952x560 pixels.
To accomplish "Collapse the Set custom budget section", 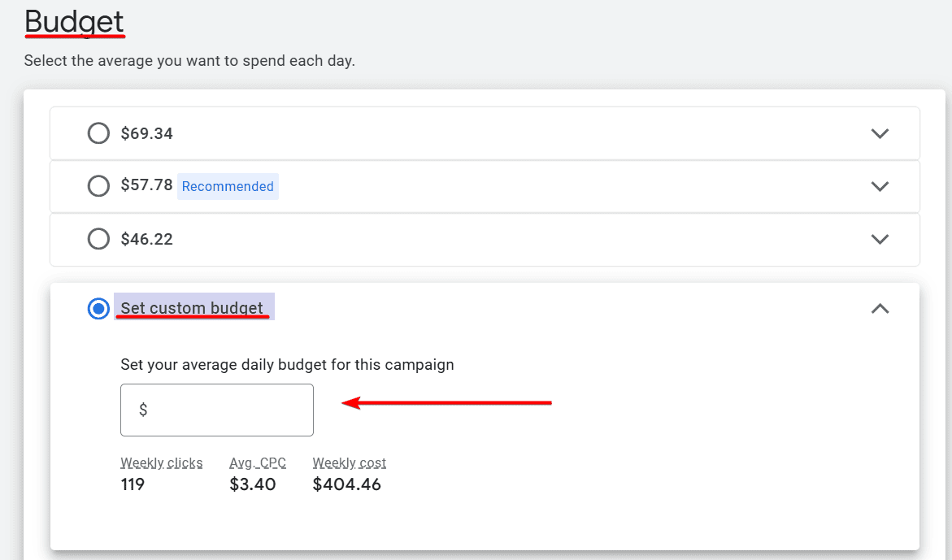I will tap(880, 308).
